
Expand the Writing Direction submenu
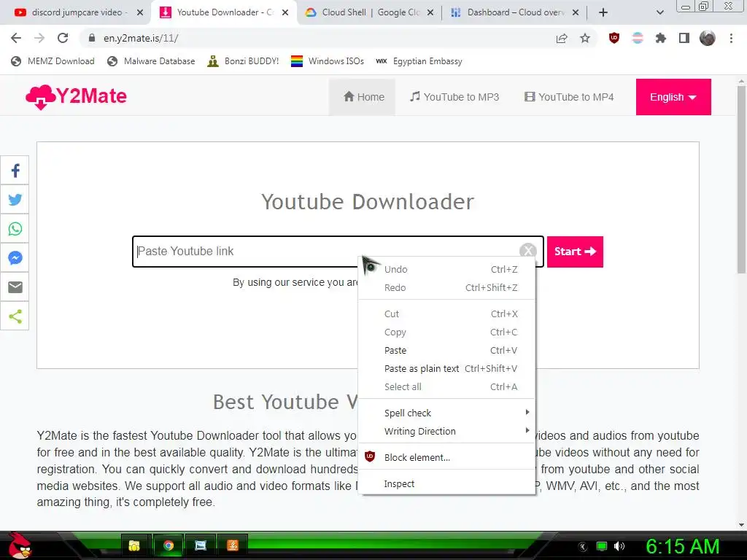pyautogui.click(x=446, y=431)
